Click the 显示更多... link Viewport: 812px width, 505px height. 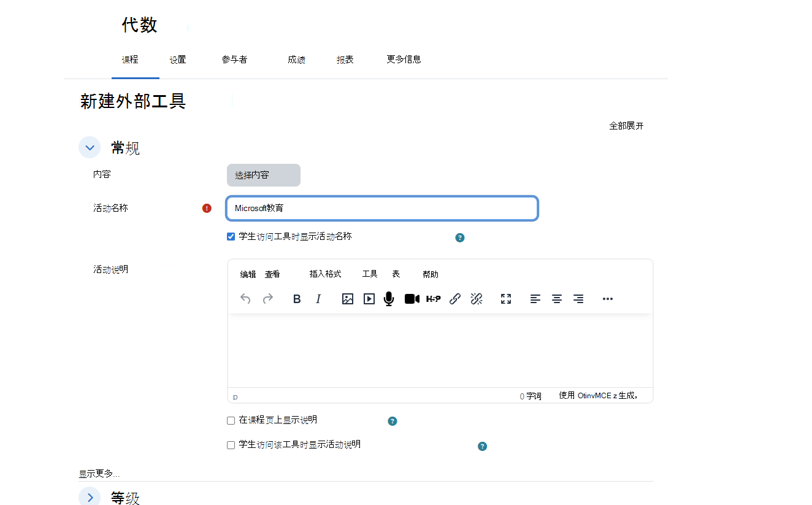tap(99, 474)
